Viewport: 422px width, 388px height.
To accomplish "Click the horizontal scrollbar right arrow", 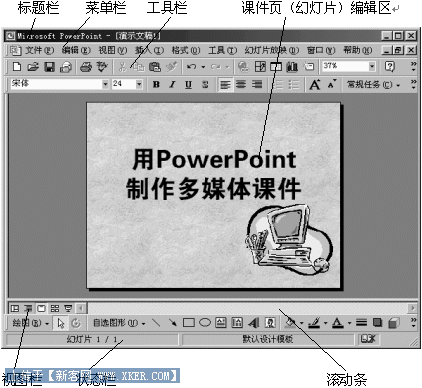I will click(x=413, y=308).
